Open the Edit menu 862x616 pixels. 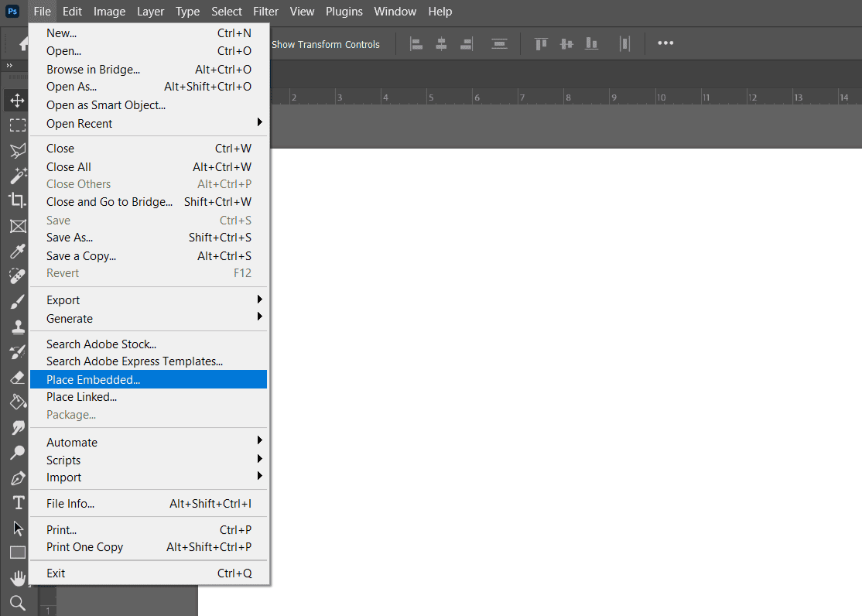pos(72,12)
